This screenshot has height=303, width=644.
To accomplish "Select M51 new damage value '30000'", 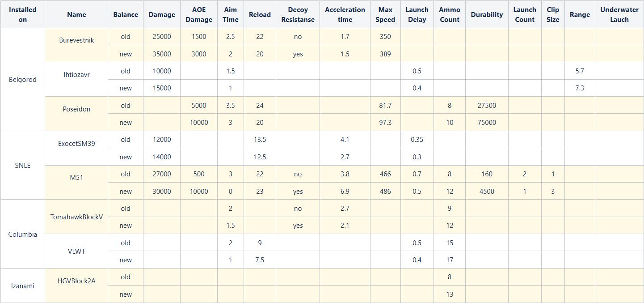I will [x=162, y=191].
